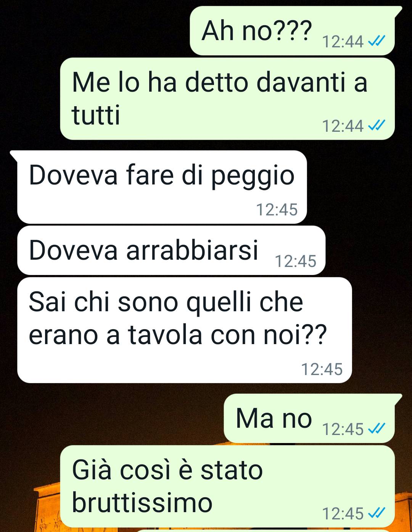412x532 pixels.
Task: Tap the 12:44 timestamp on 'Ah no???'
Action: (343, 42)
